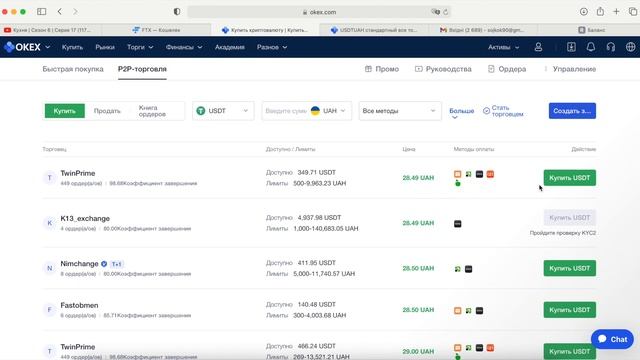
Task: Expand the Больше filters
Action: (x=461, y=113)
